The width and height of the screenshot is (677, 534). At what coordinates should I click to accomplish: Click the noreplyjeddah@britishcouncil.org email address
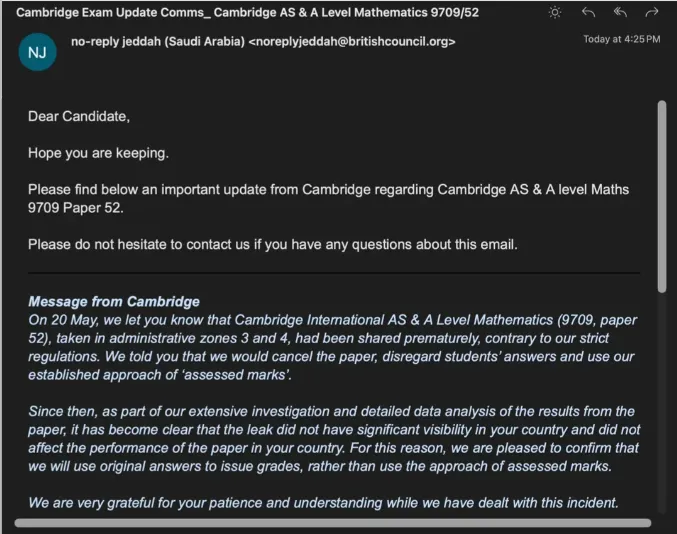352,41
